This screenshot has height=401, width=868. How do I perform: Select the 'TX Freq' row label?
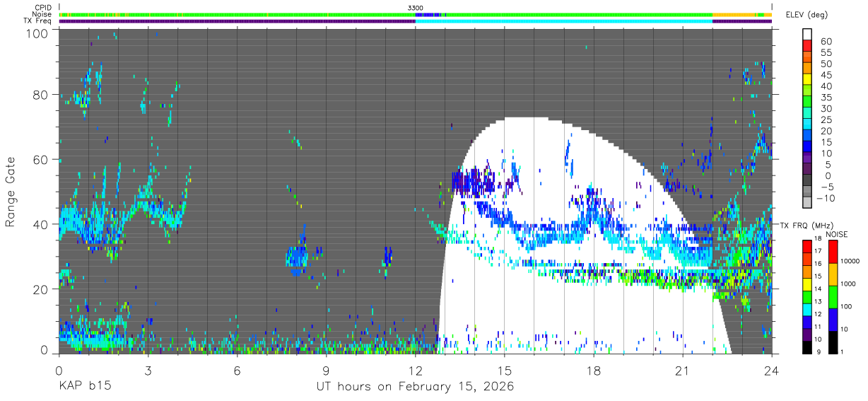(37, 21)
